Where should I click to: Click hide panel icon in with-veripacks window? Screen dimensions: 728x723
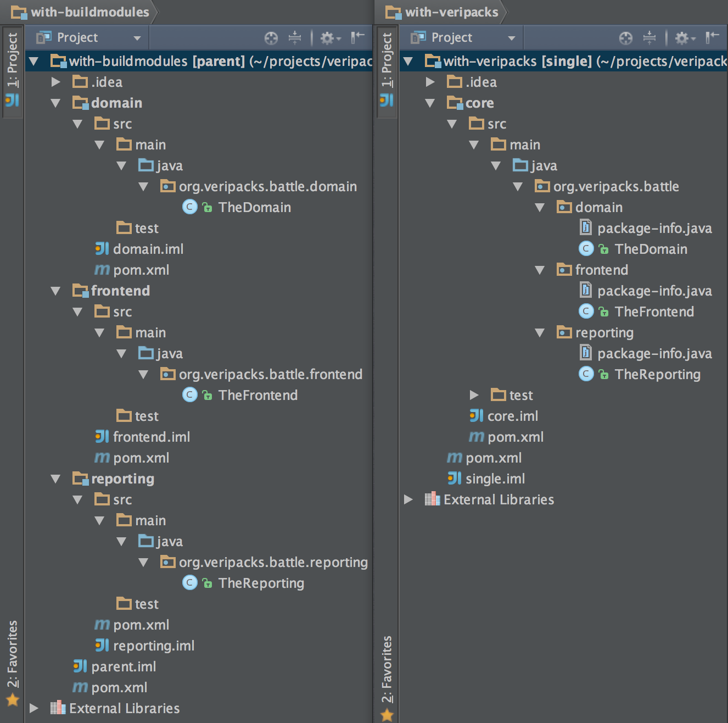(x=713, y=37)
